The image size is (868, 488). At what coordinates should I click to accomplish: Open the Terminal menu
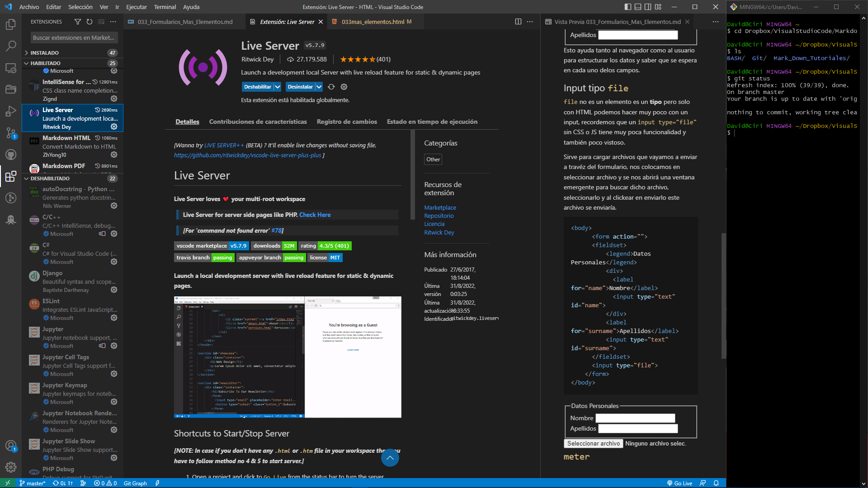coord(165,7)
